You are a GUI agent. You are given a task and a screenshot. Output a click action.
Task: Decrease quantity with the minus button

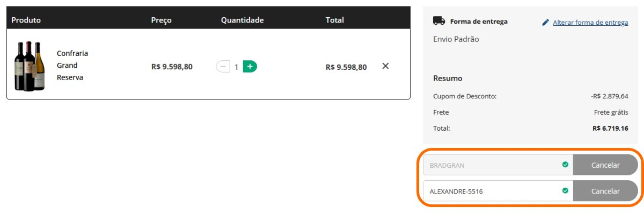[x=223, y=67]
